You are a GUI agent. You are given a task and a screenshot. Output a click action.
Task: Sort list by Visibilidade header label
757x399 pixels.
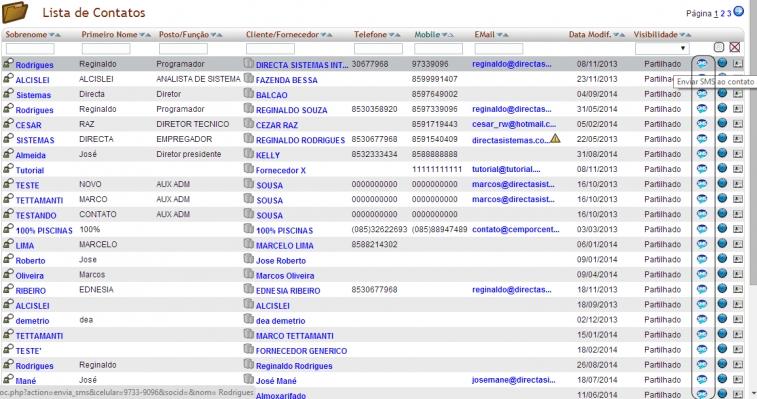[656, 34]
